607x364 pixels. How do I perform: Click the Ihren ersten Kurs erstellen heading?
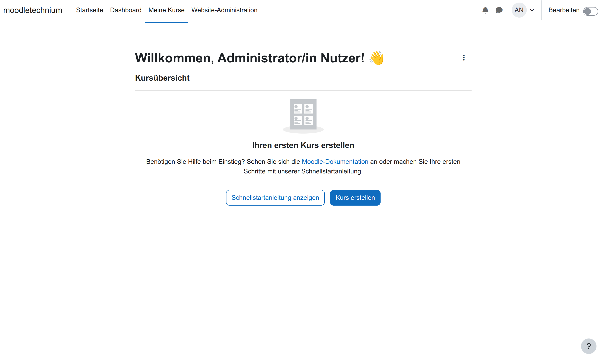(303, 145)
